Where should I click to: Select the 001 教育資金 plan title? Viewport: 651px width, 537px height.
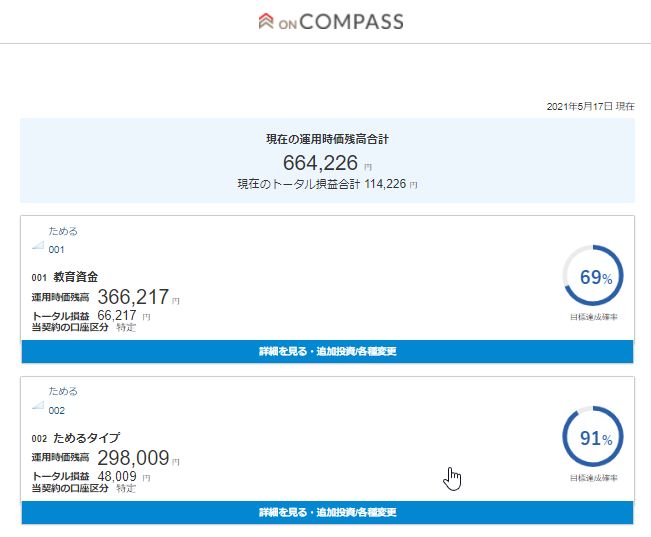pos(65,277)
